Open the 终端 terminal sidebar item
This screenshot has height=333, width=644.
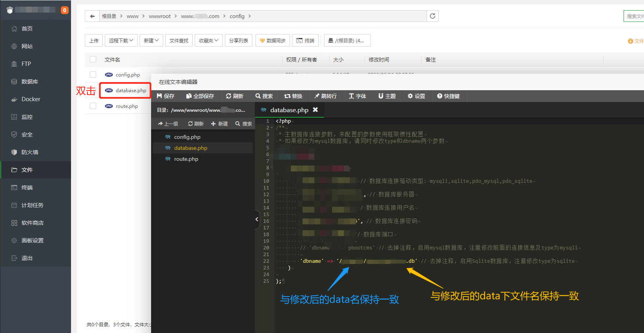35,187
